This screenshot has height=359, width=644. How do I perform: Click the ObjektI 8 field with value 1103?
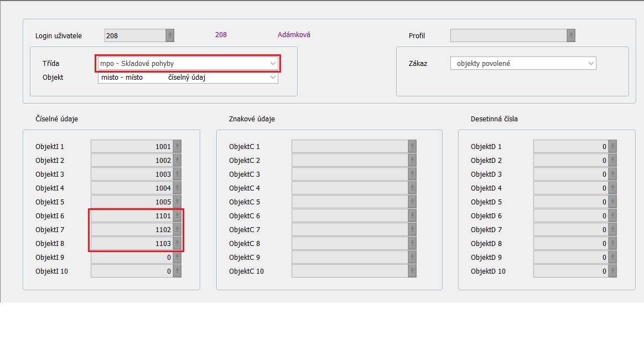132,243
